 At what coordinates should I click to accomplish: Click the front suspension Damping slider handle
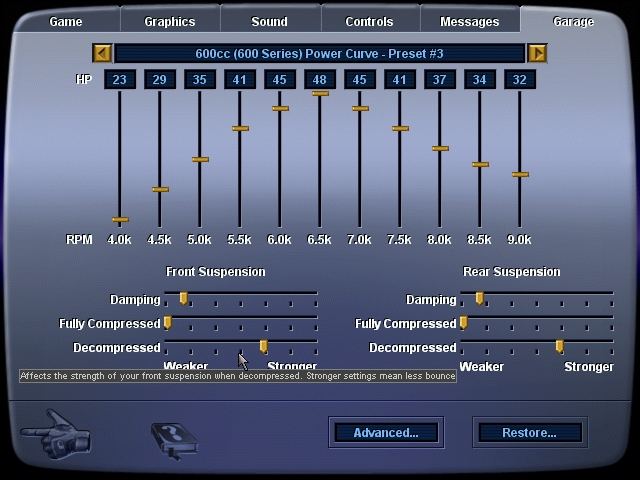[x=184, y=298]
